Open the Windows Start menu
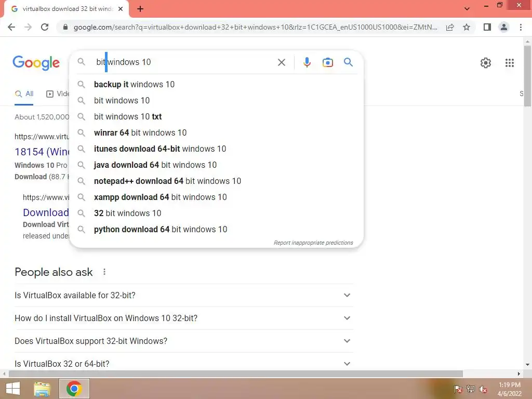Screen dimensions: 532x399 pos(13,389)
